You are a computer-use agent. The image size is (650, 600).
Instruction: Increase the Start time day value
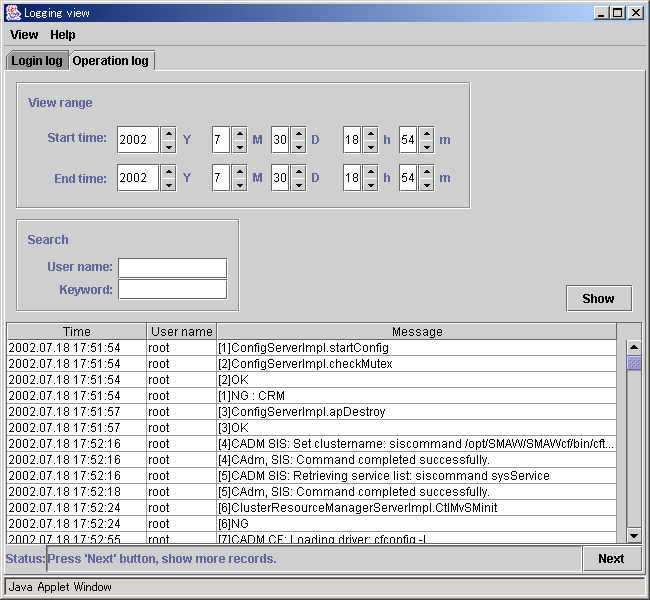298,133
